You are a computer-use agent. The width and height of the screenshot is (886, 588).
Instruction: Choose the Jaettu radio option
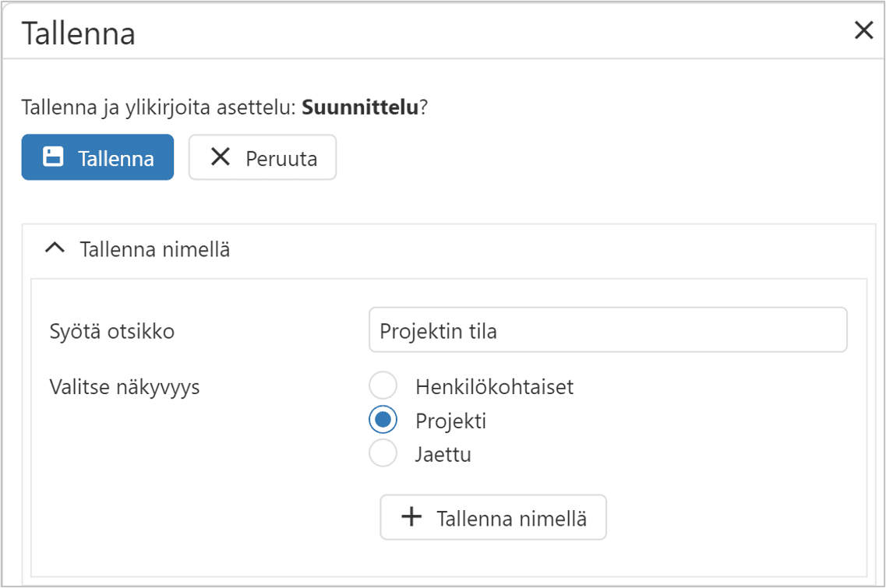point(383,454)
